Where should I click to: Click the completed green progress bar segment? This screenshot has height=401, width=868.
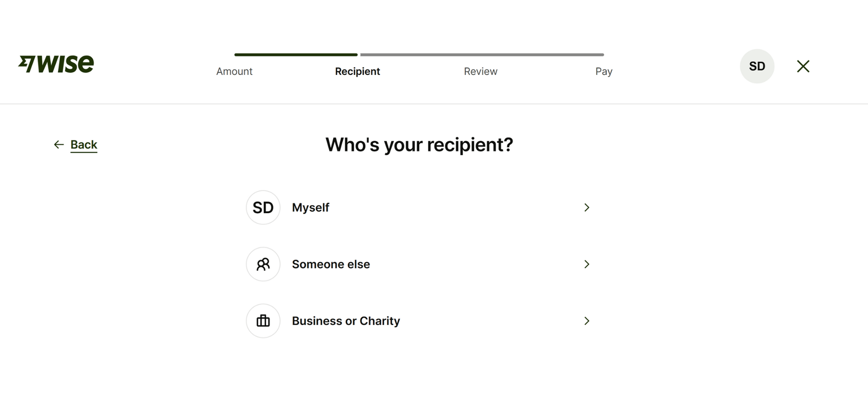tap(296, 55)
